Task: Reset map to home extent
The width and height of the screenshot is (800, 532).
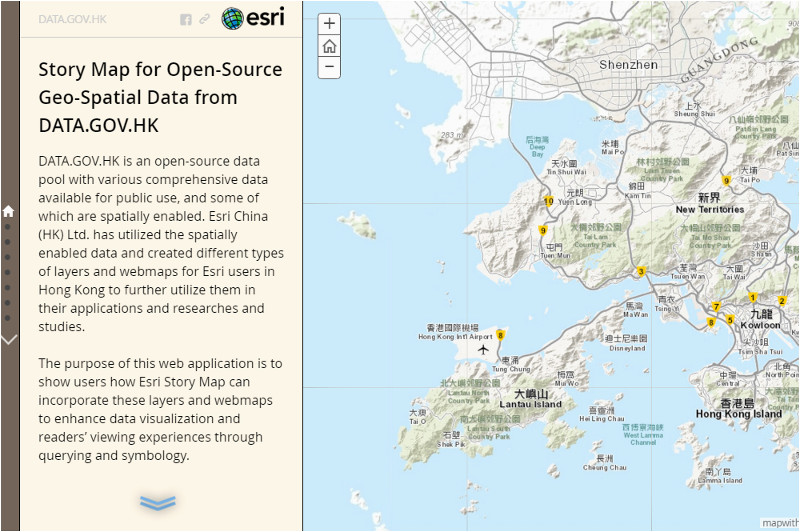Action: 329,46
